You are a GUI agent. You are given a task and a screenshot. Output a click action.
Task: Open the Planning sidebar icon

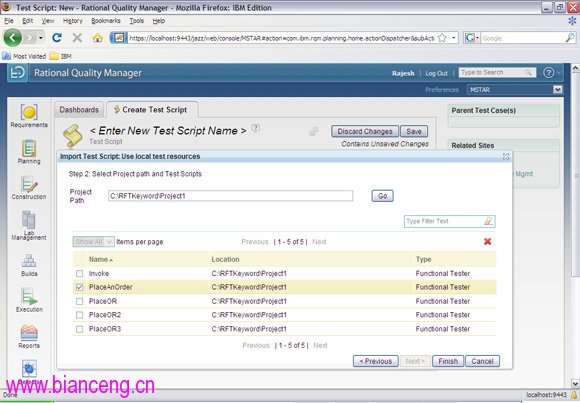pyautogui.click(x=29, y=148)
